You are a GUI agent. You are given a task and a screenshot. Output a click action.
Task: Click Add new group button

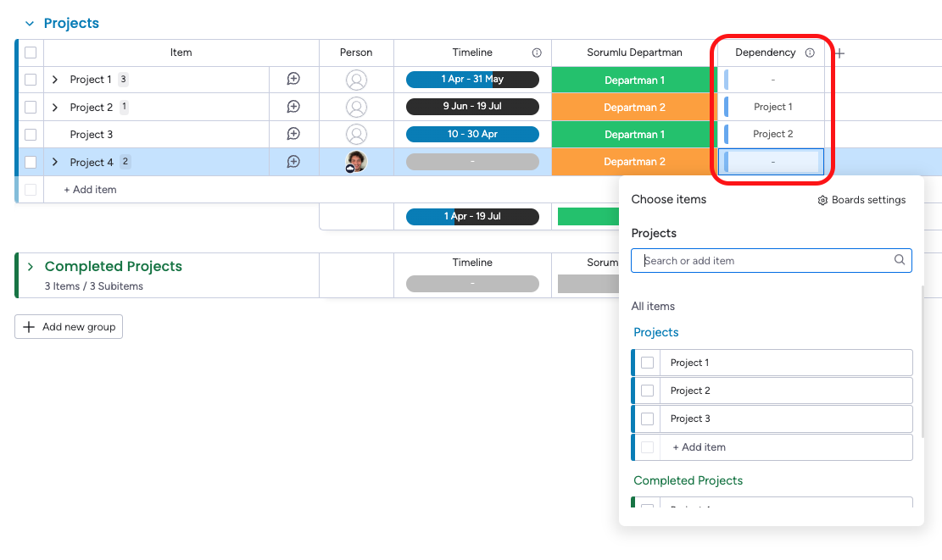(69, 326)
